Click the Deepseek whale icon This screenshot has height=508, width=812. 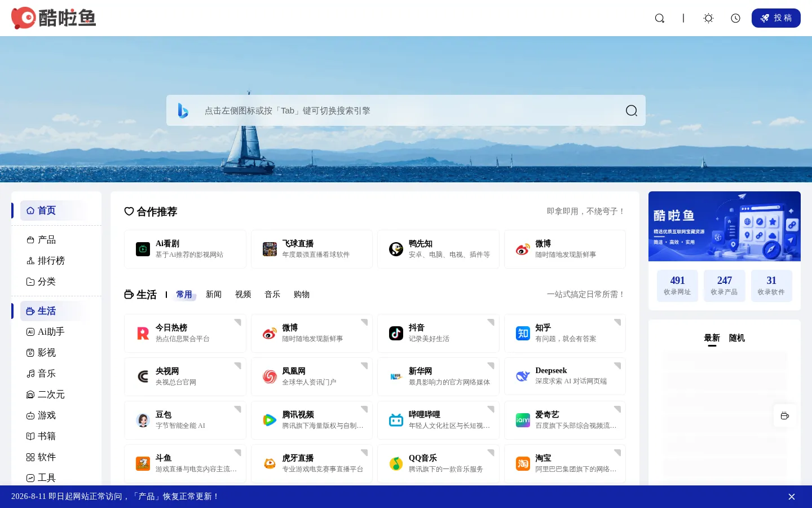pos(523,376)
